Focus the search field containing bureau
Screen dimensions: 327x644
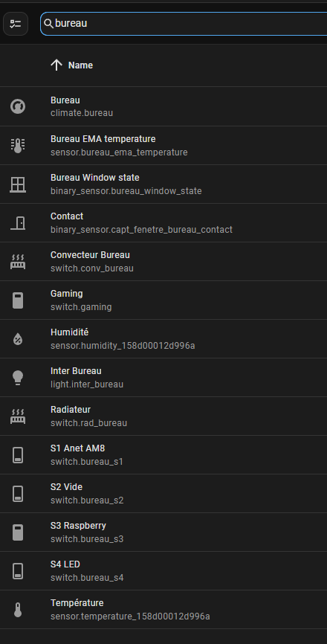click(184, 23)
